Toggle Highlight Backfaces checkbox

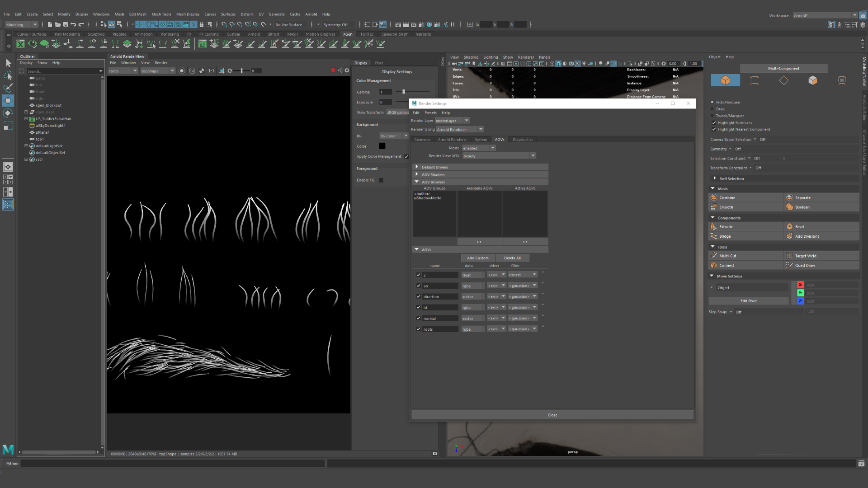click(x=714, y=123)
